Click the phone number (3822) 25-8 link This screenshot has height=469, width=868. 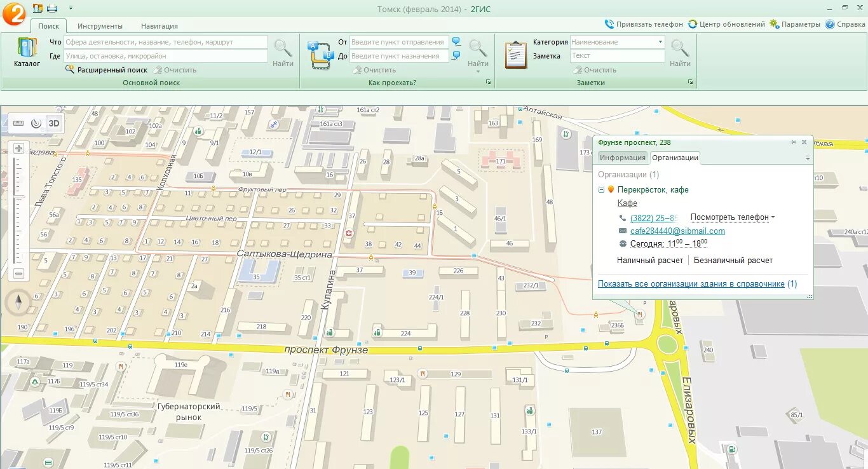tap(654, 217)
